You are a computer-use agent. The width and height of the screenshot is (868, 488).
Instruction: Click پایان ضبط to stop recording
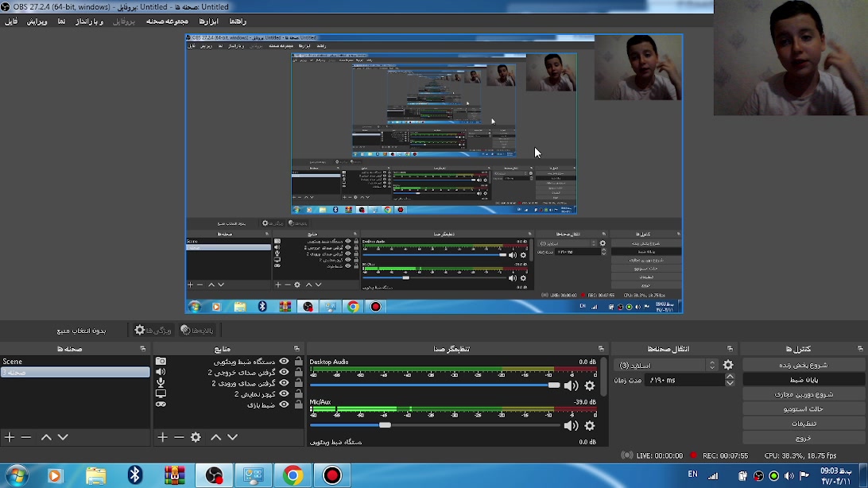803,380
